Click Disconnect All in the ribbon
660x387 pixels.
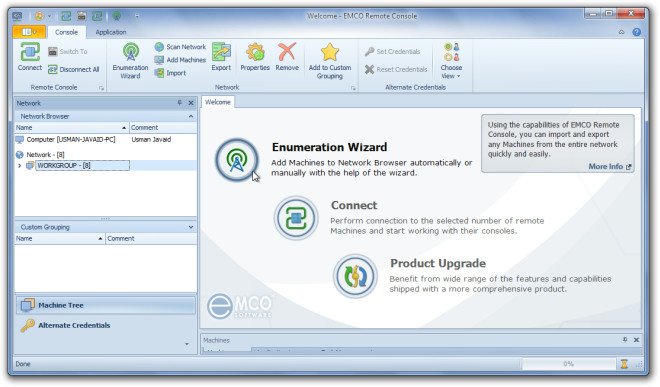(74, 69)
